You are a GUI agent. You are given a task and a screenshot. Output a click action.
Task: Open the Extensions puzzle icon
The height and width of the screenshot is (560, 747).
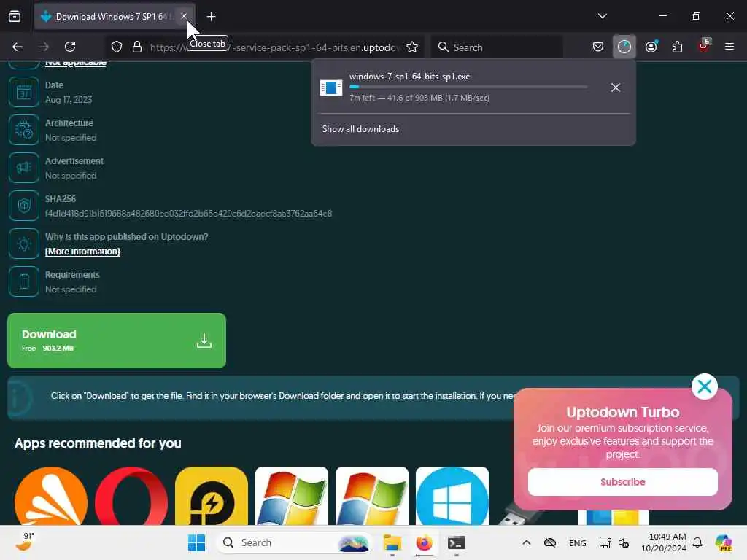[677, 47]
